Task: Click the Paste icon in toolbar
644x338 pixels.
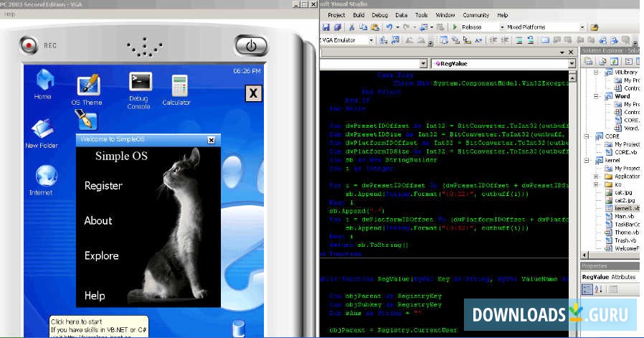Action: tap(374, 27)
